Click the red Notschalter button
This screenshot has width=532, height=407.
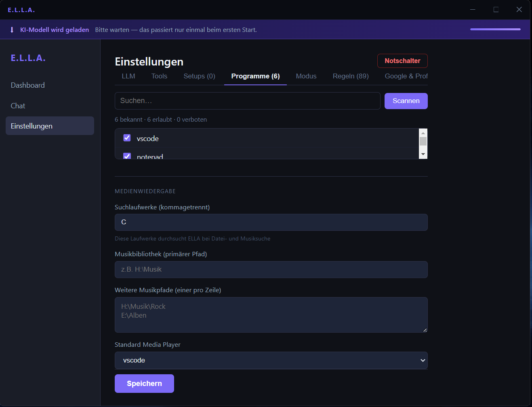pos(402,61)
